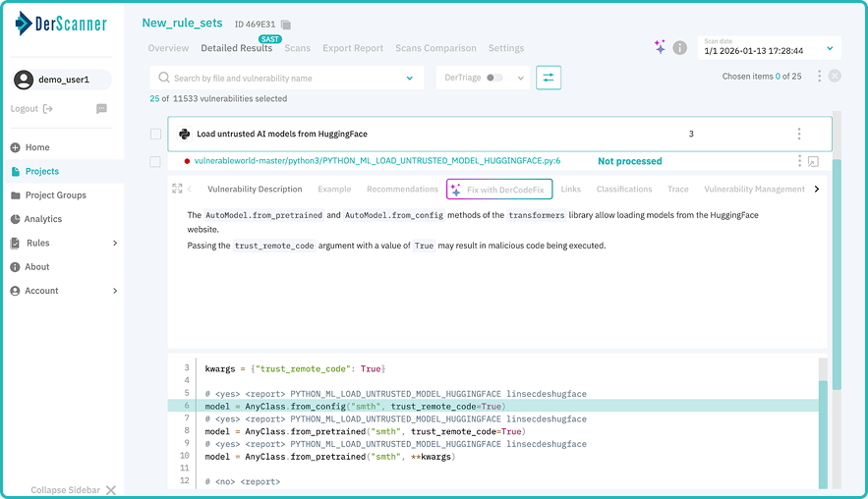Image resolution: width=868 pixels, height=499 pixels.
Task: Open the info icon beside scan date
Action: tap(680, 48)
